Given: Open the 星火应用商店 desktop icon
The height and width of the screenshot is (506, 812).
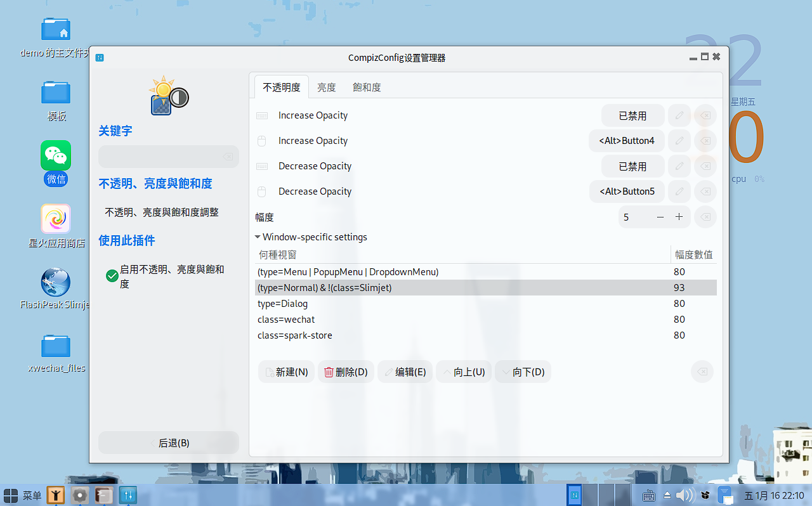Looking at the screenshot, I should [x=56, y=226].
